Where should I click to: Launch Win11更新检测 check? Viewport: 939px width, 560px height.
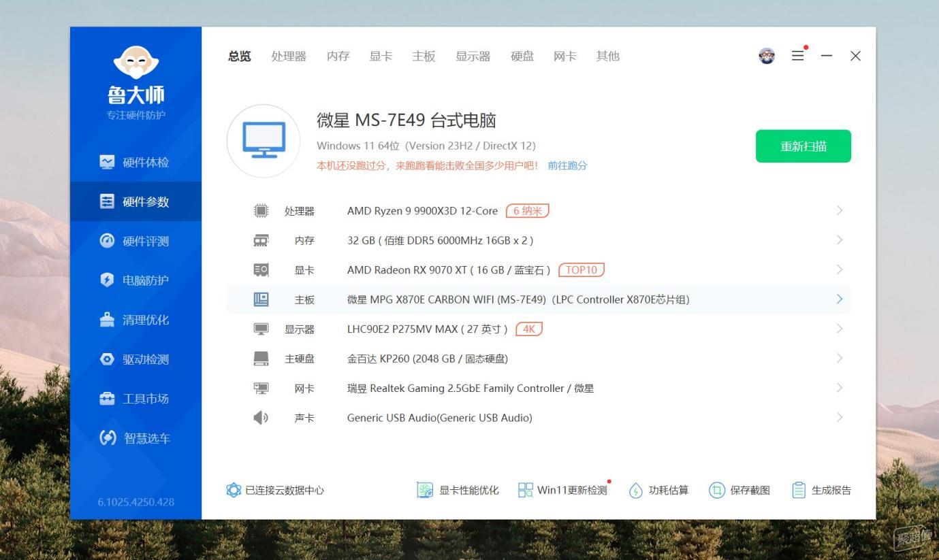(562, 490)
